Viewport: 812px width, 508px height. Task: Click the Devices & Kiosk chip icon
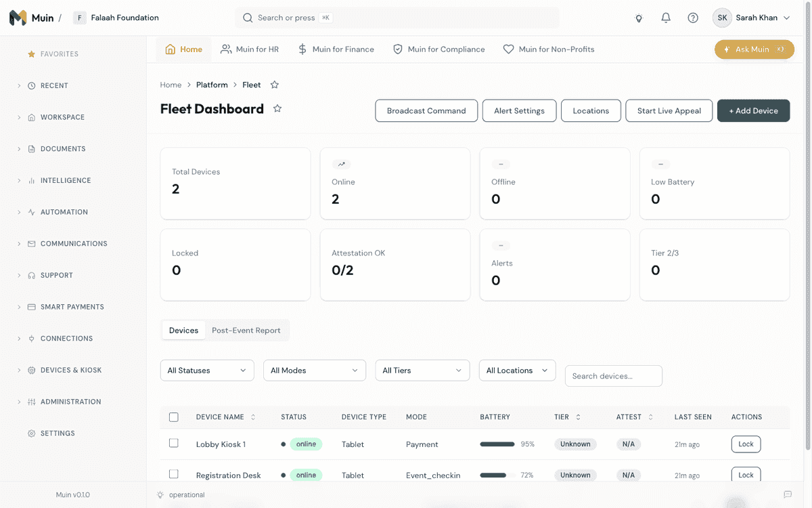pyautogui.click(x=31, y=371)
